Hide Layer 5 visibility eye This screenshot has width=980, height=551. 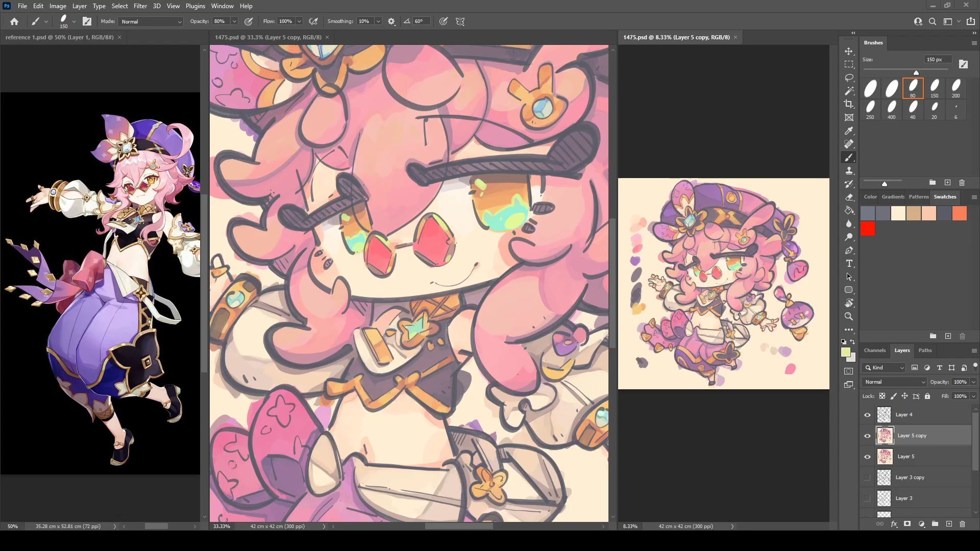point(867,457)
